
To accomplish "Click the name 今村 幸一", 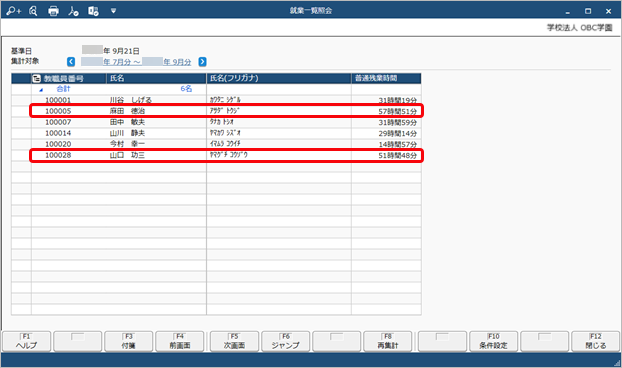I will [x=127, y=144].
